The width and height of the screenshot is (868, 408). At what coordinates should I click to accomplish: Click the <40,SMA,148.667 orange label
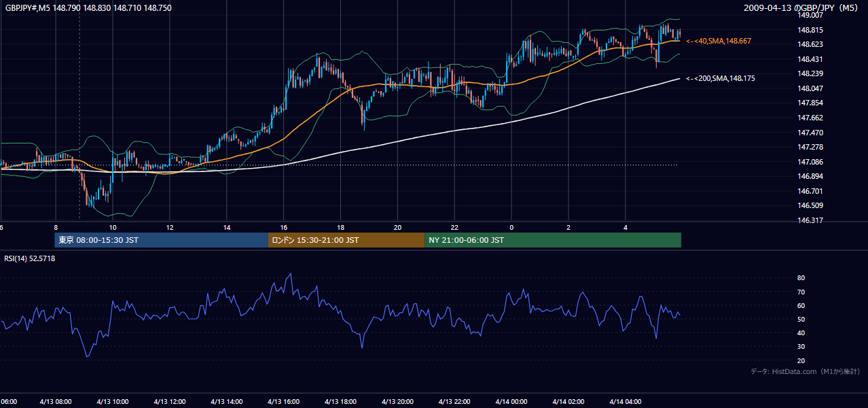(719, 41)
